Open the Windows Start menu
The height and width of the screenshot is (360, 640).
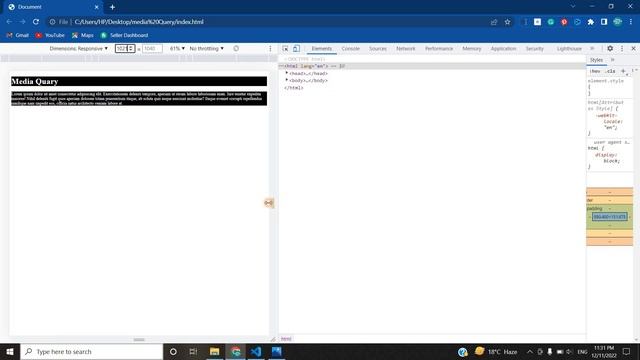pyautogui.click(x=10, y=351)
